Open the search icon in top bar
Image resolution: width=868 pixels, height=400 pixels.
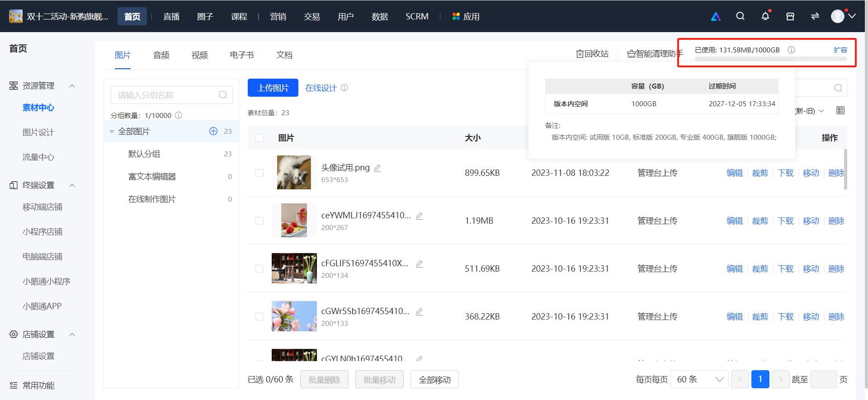tap(740, 16)
